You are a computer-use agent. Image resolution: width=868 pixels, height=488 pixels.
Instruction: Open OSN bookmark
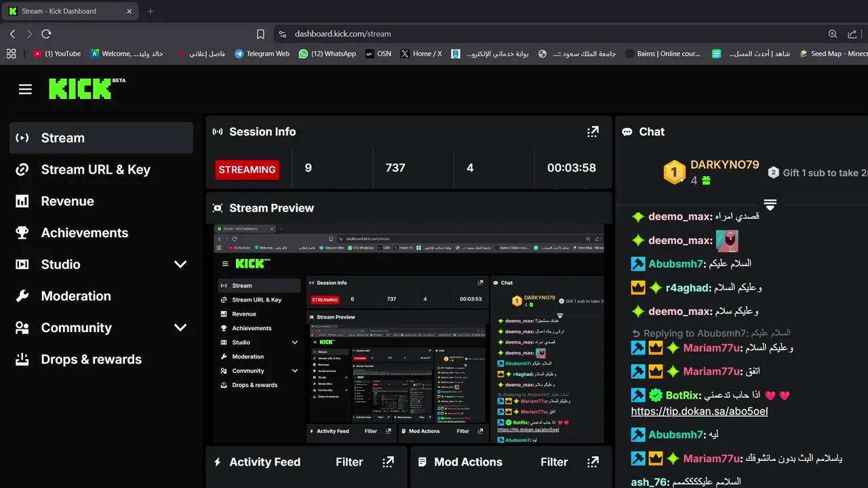click(x=378, y=54)
